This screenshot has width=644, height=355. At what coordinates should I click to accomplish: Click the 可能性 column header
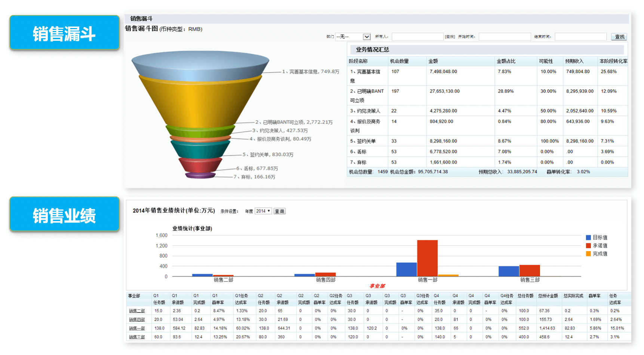[546, 61]
